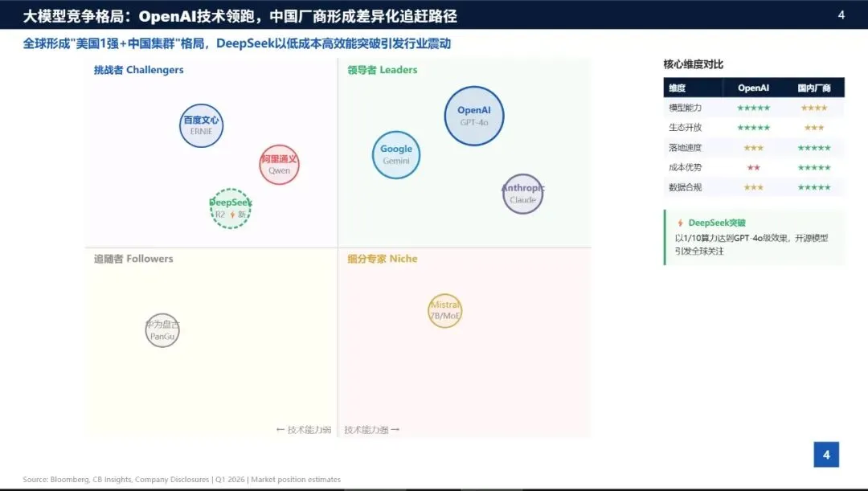Image resolution: width=868 pixels, height=491 pixels.
Task: Click the 成本优势 row label
Action: [x=686, y=167]
